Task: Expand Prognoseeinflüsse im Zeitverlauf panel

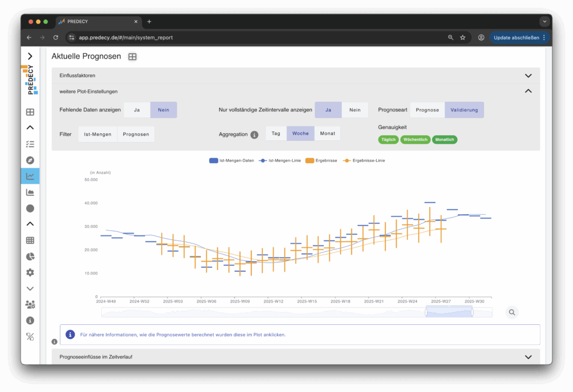Action: [x=528, y=357]
